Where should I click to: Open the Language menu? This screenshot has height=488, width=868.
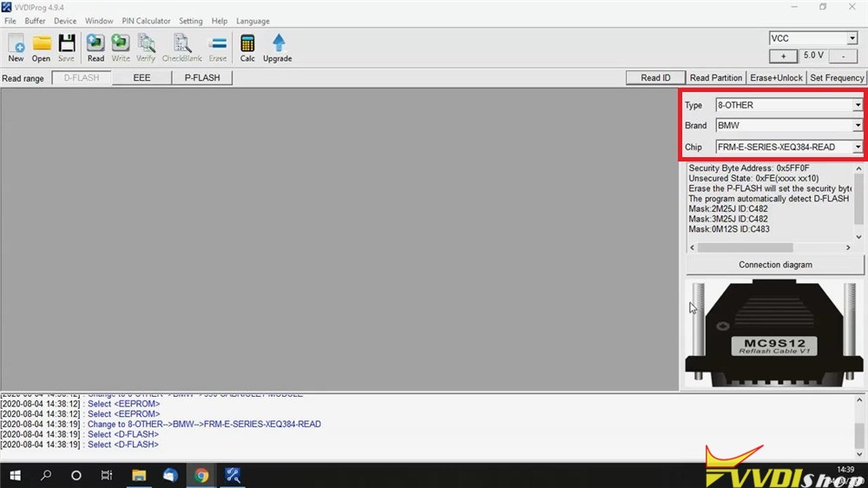(253, 21)
